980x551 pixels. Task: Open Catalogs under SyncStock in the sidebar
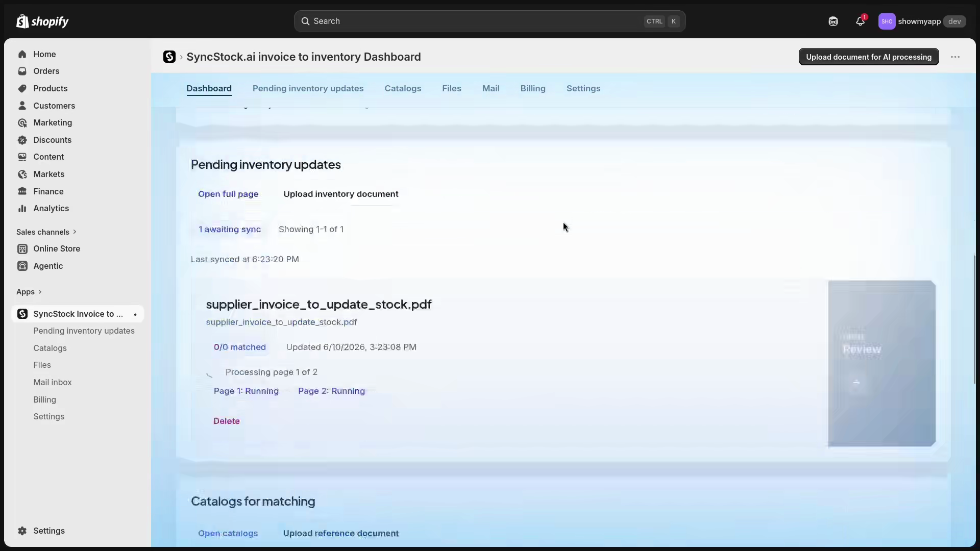50,348
